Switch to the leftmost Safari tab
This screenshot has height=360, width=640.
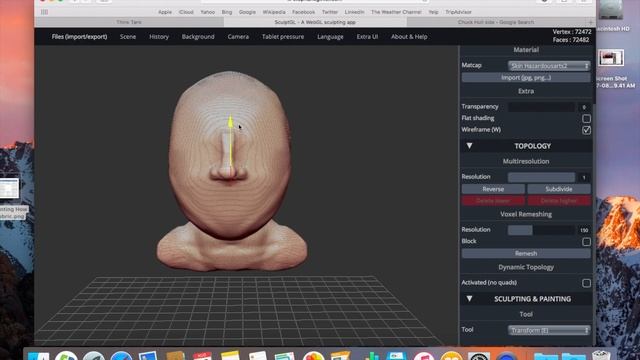(129, 22)
